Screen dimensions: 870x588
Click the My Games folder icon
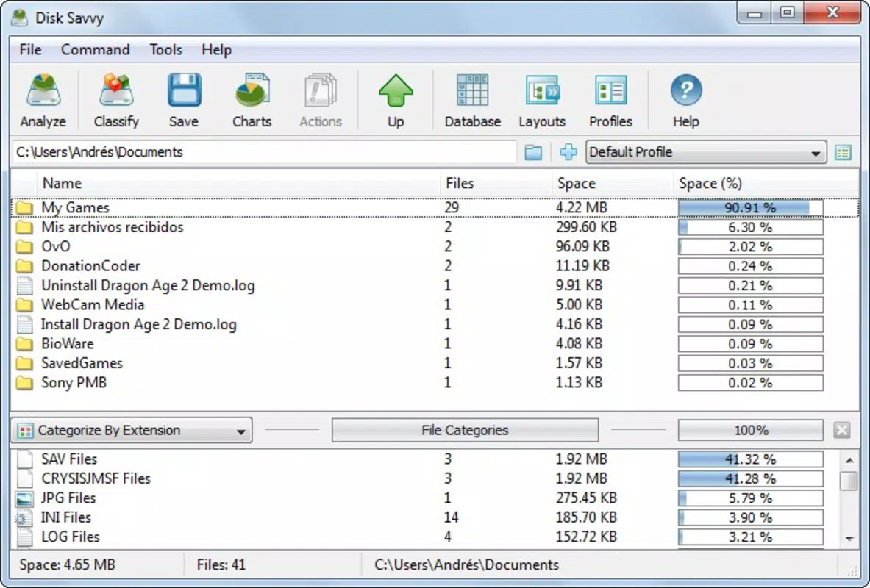tap(24, 208)
